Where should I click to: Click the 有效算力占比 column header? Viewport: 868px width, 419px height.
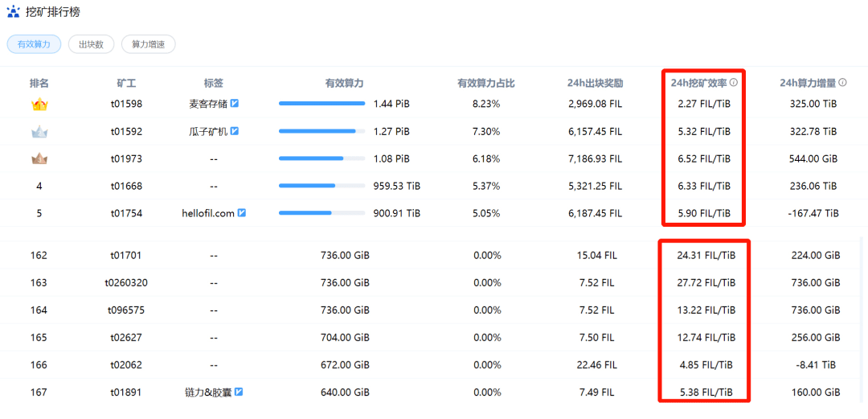(x=485, y=83)
